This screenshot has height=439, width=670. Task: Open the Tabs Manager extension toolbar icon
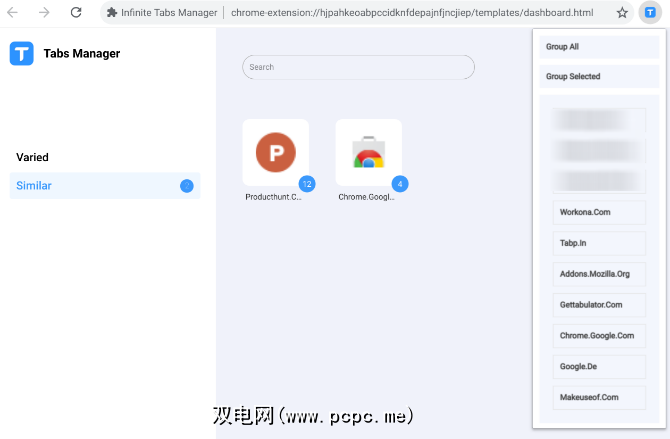tap(650, 13)
